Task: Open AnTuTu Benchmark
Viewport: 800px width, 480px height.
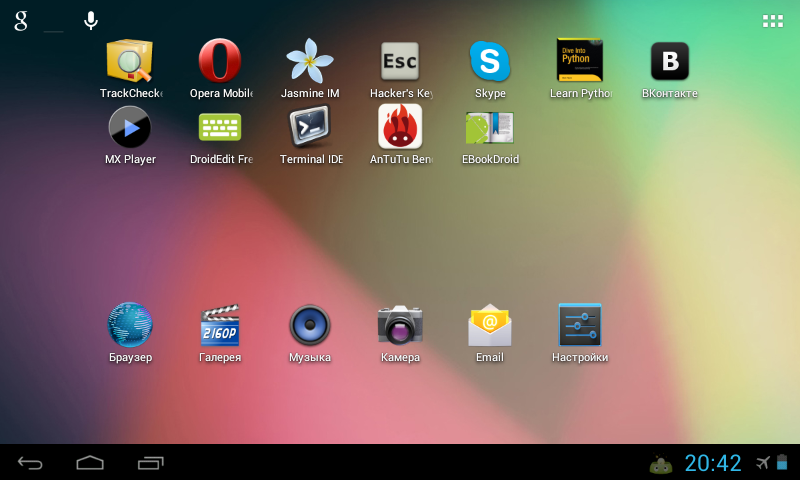Action: (400, 127)
